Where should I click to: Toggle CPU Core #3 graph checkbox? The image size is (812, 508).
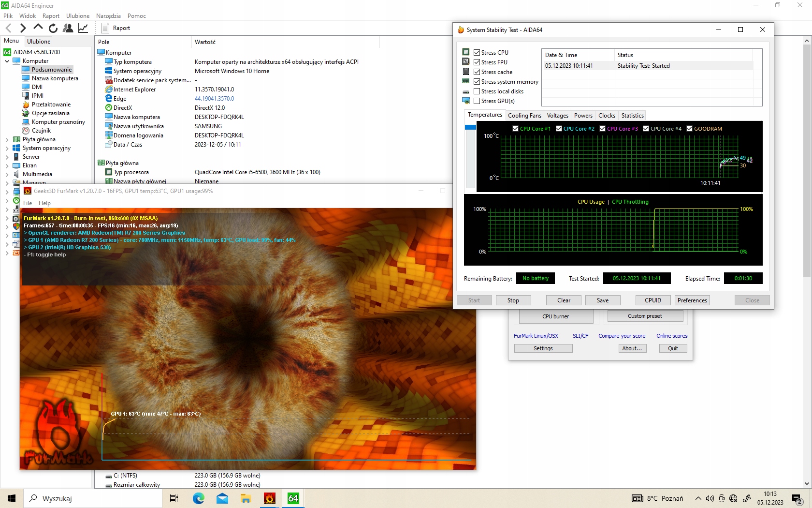coord(602,129)
